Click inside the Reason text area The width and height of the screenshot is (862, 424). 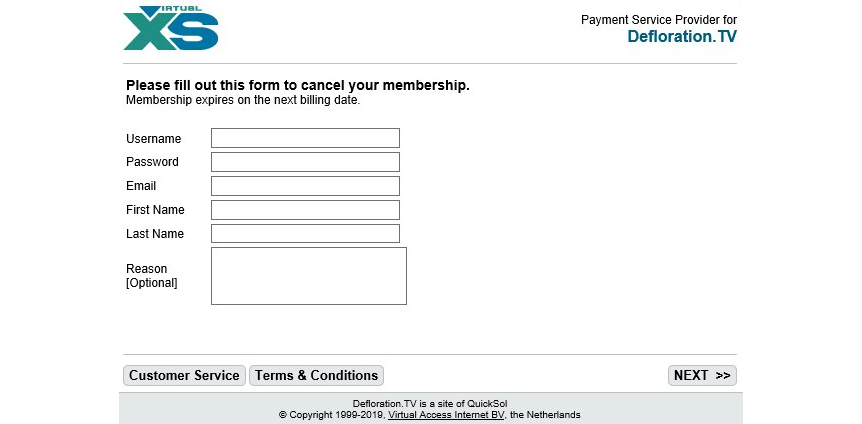[308, 276]
